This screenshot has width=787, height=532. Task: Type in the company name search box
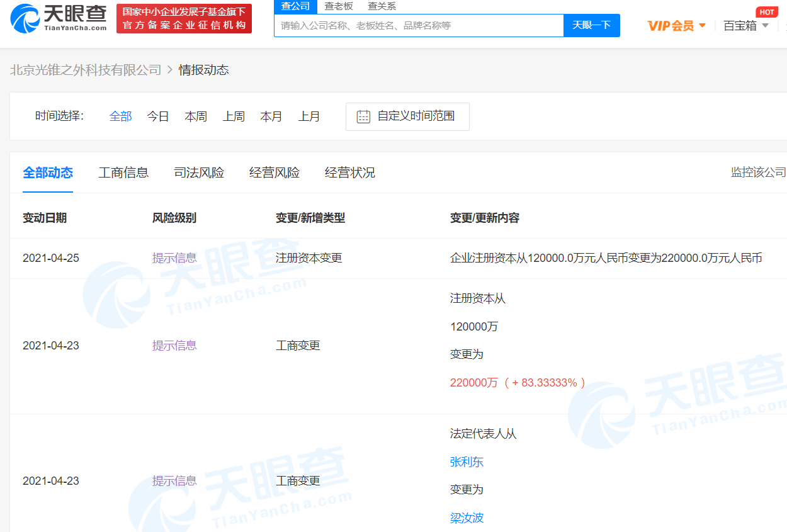pyautogui.click(x=419, y=26)
